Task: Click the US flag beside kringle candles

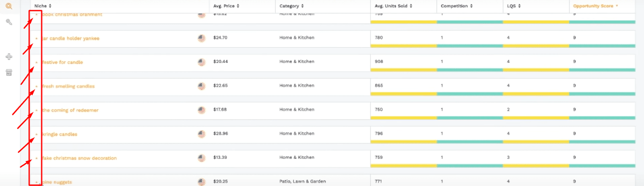Action: (202, 134)
